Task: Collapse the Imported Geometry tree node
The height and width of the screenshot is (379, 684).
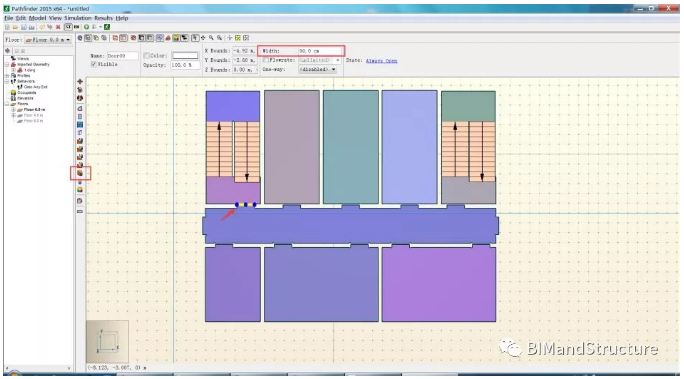Action: [7, 64]
